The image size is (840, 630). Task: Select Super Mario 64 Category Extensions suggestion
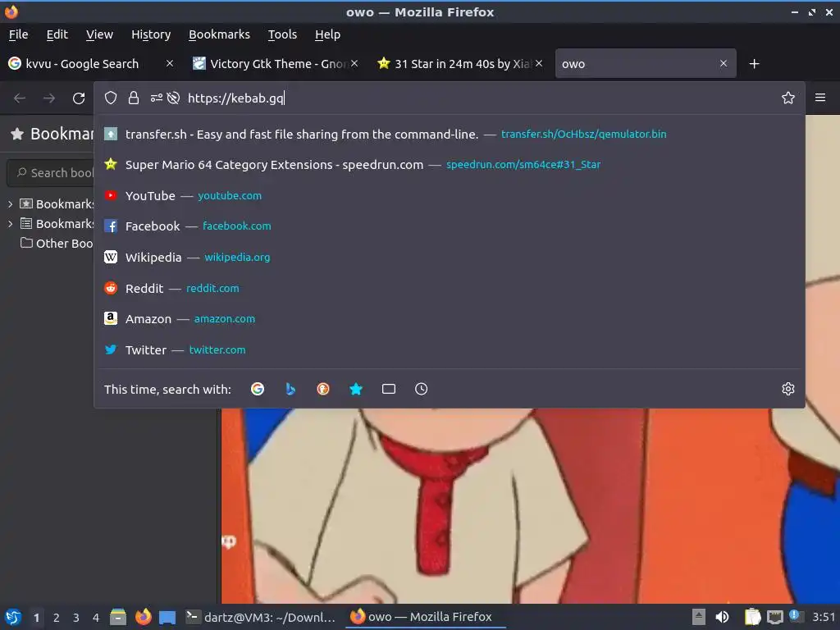450,164
